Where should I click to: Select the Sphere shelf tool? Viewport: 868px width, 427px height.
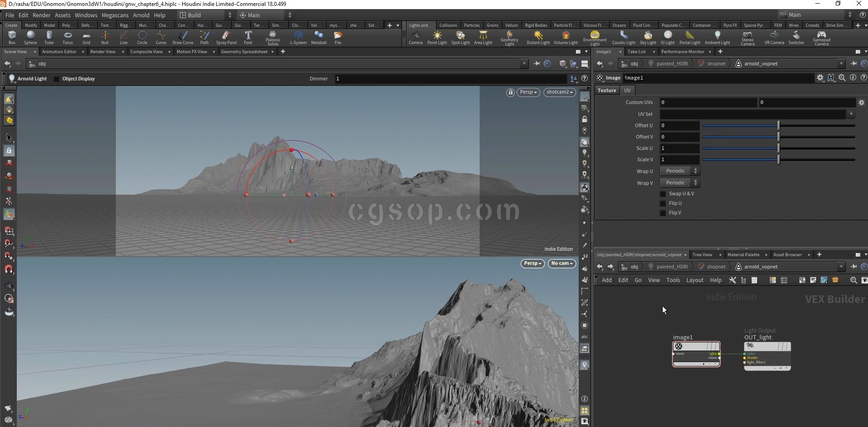(30, 37)
